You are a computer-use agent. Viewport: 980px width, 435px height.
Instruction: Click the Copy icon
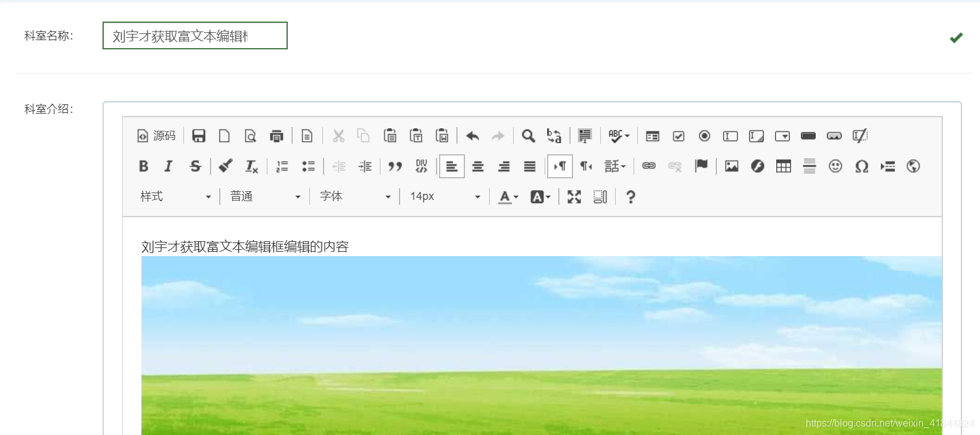[x=364, y=136]
